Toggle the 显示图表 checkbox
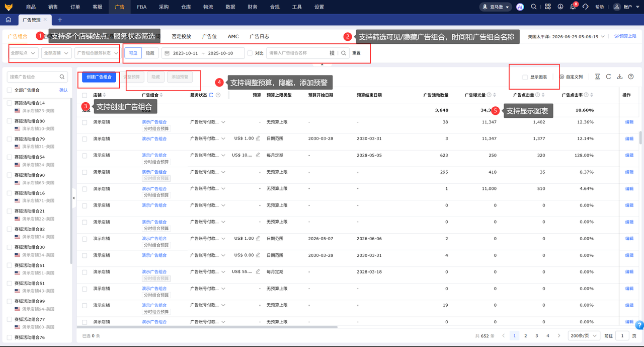 point(525,77)
